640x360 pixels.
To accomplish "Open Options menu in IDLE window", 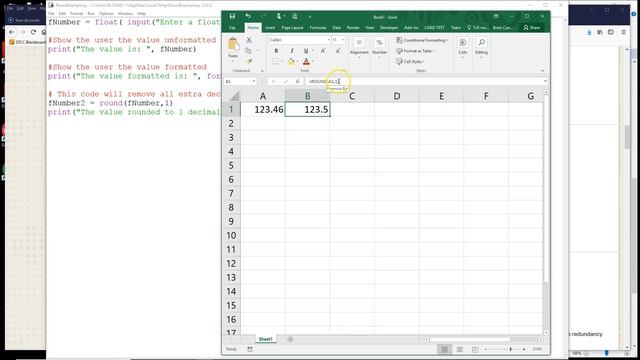I will (x=106, y=13).
